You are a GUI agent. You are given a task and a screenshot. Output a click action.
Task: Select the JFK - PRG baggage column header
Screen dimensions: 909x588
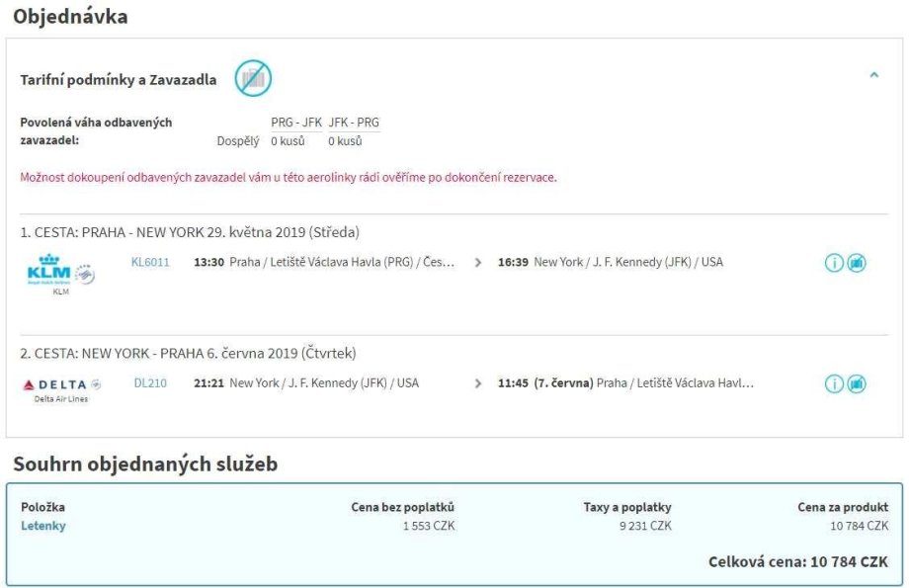pos(354,123)
